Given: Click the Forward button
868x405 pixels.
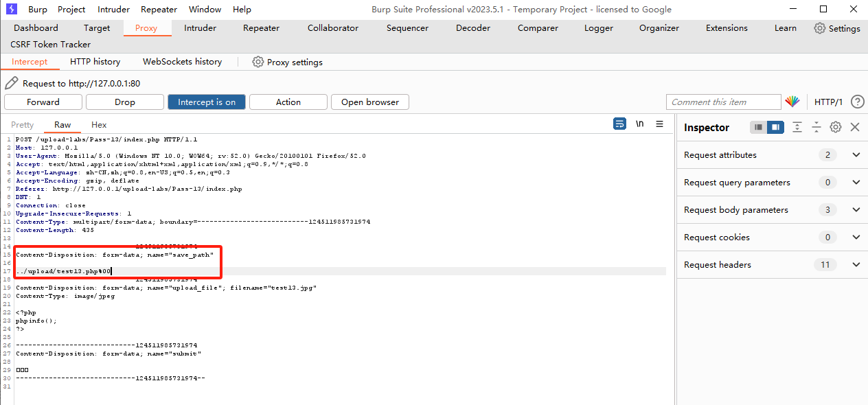Looking at the screenshot, I should click(x=43, y=102).
